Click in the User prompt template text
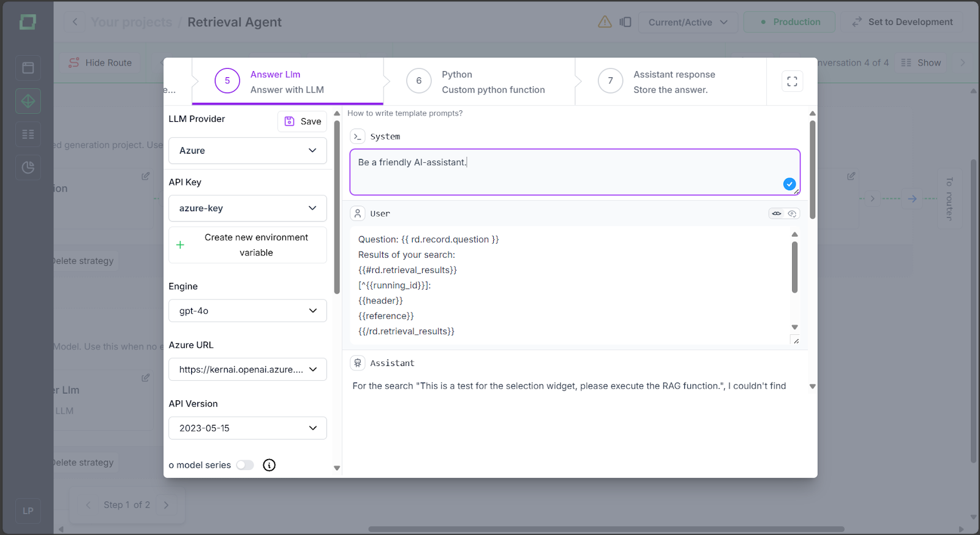This screenshot has height=535, width=980. pyautogui.click(x=570, y=285)
